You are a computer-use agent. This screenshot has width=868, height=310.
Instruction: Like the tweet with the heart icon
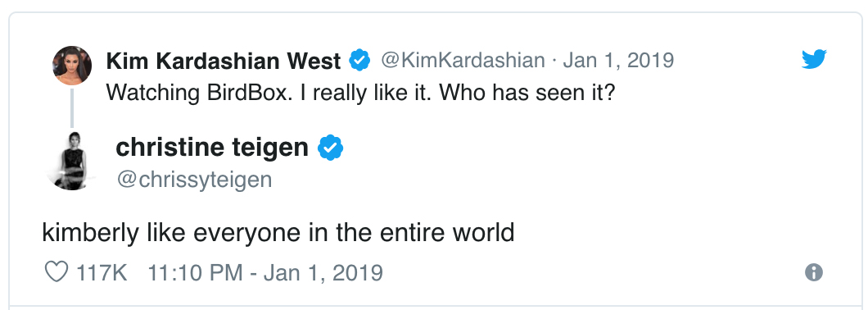click(56, 272)
